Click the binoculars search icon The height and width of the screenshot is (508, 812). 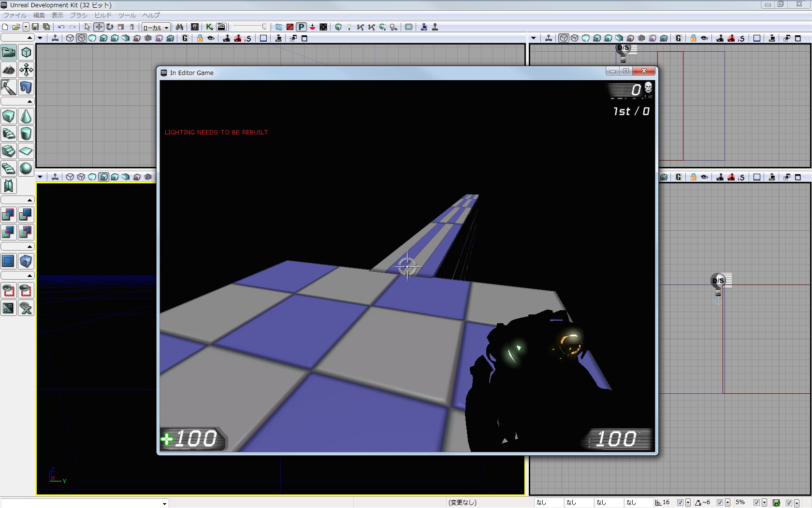[179, 27]
